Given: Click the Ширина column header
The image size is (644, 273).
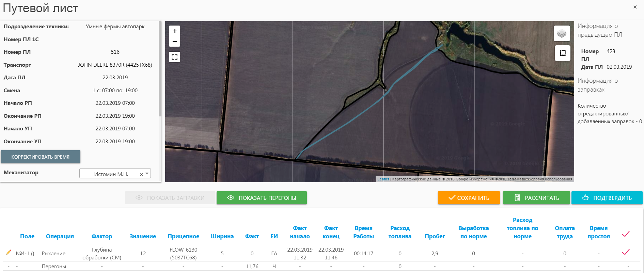Looking at the screenshot, I should (x=222, y=236).
